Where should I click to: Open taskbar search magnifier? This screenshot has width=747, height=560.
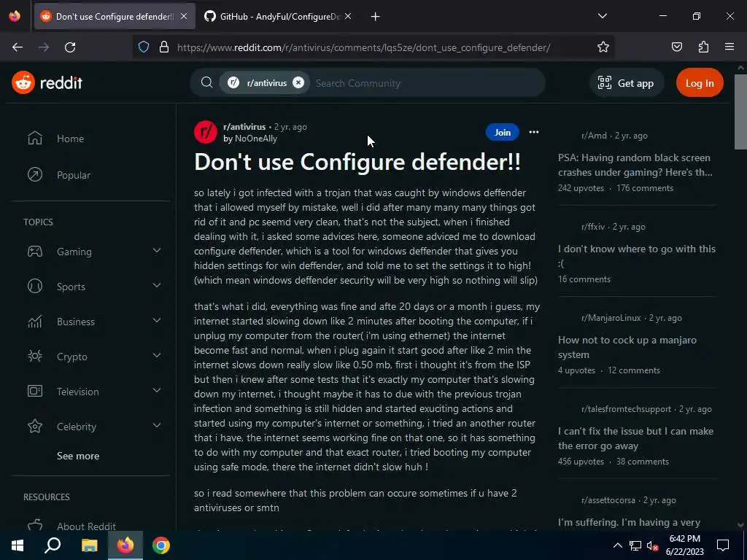click(53, 545)
